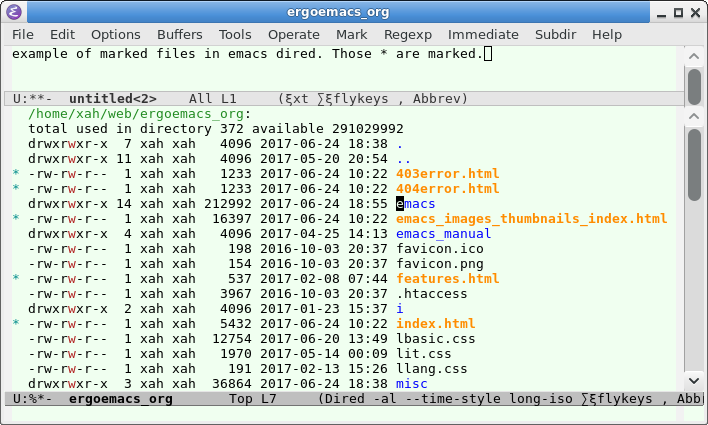Click the dired pane scroll-up arrow

pyautogui.click(x=694, y=117)
